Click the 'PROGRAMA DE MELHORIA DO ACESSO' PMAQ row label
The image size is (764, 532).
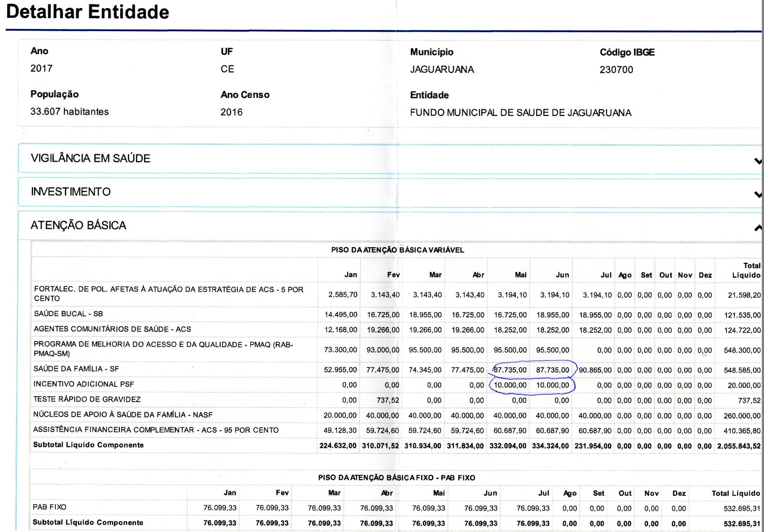click(163, 349)
